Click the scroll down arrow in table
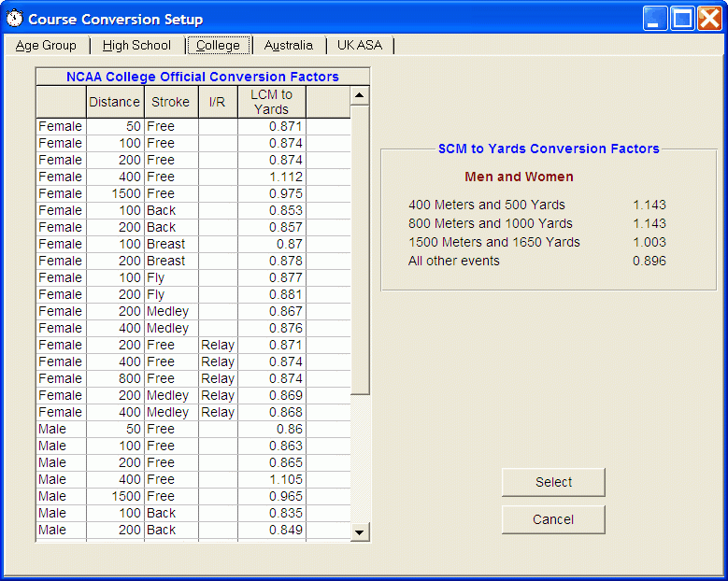This screenshot has width=728, height=581. pyautogui.click(x=360, y=531)
